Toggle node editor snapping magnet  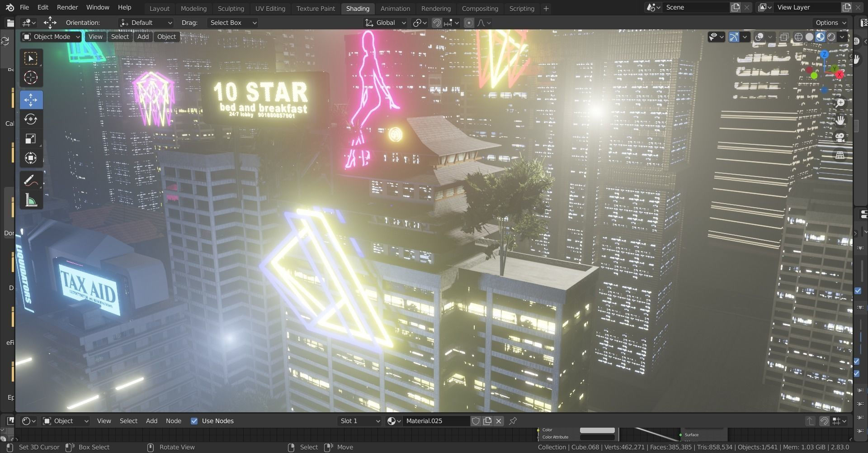click(824, 421)
